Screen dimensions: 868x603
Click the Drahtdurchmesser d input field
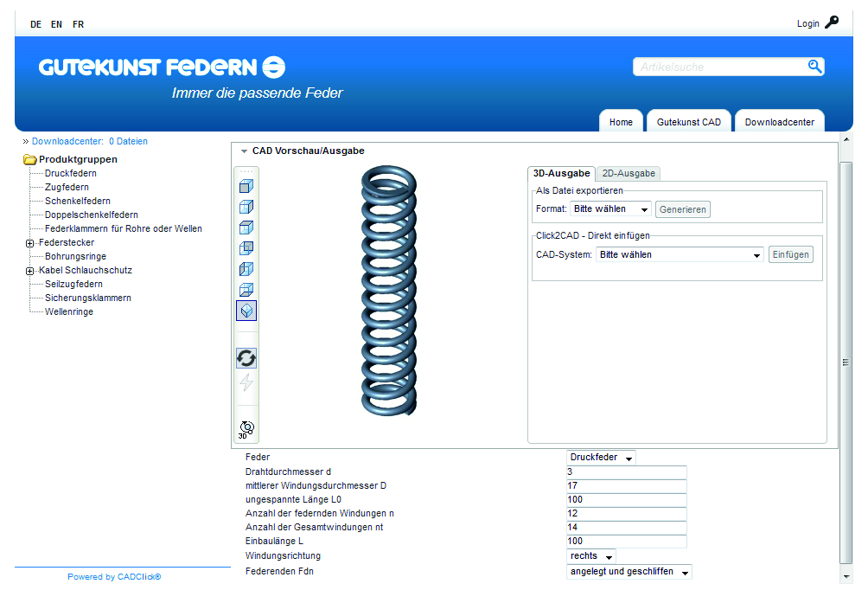[x=626, y=472]
